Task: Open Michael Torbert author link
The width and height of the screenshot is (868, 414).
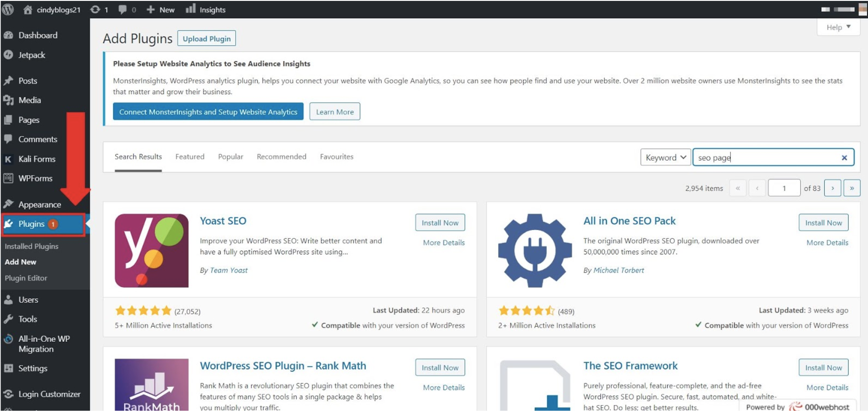Action: pos(619,271)
